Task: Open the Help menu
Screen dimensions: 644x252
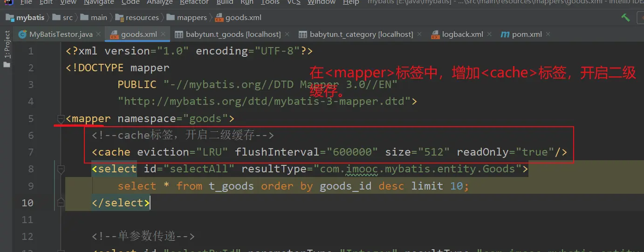Action: pos(351,2)
